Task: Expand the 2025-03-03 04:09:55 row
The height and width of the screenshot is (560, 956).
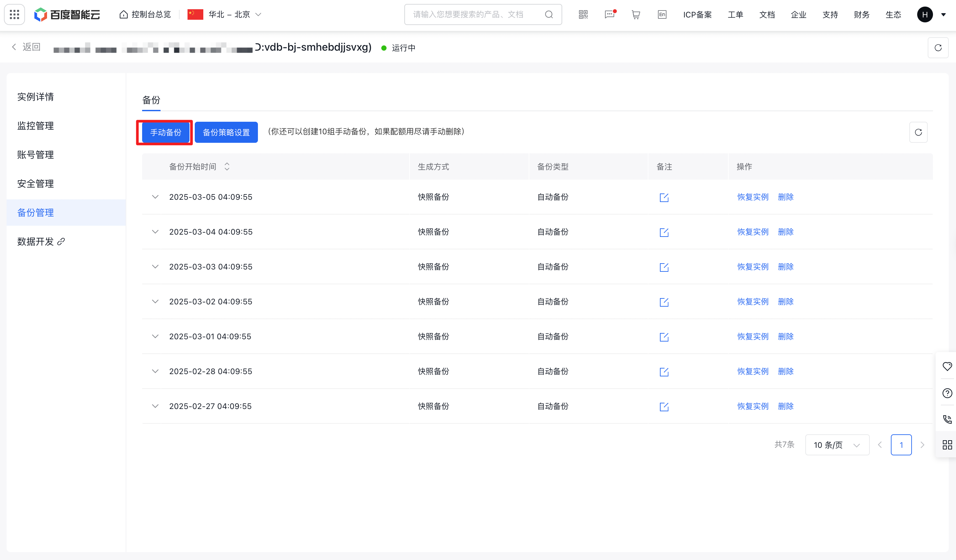Action: (x=155, y=267)
